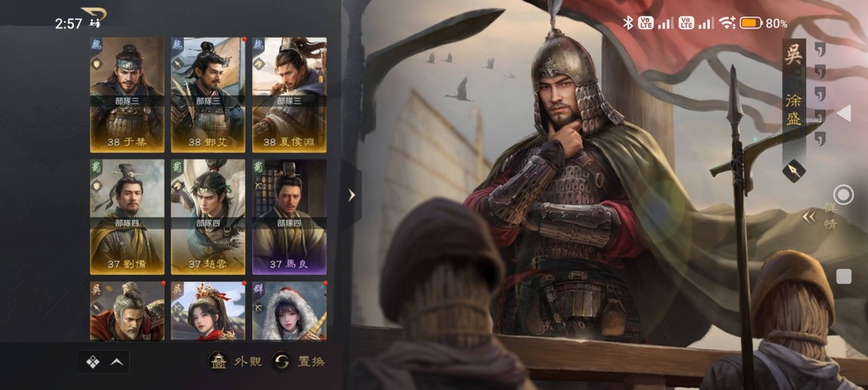The width and height of the screenshot is (868, 390).
Task: Choose the 夏侯淵 hero card
Action: click(x=289, y=94)
